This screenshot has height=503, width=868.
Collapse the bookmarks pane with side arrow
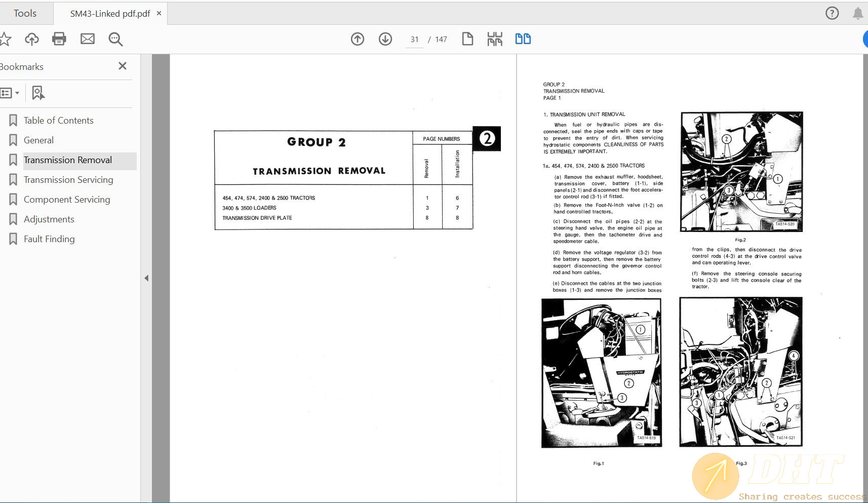click(146, 278)
